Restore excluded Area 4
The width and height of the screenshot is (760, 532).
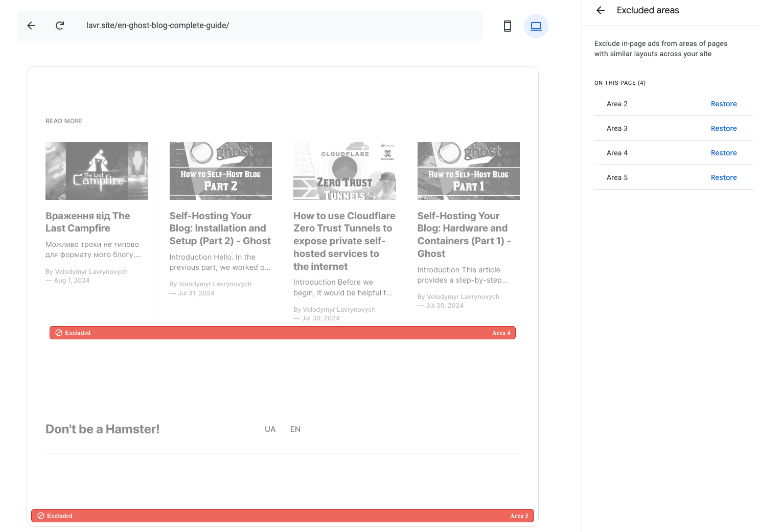click(x=723, y=153)
